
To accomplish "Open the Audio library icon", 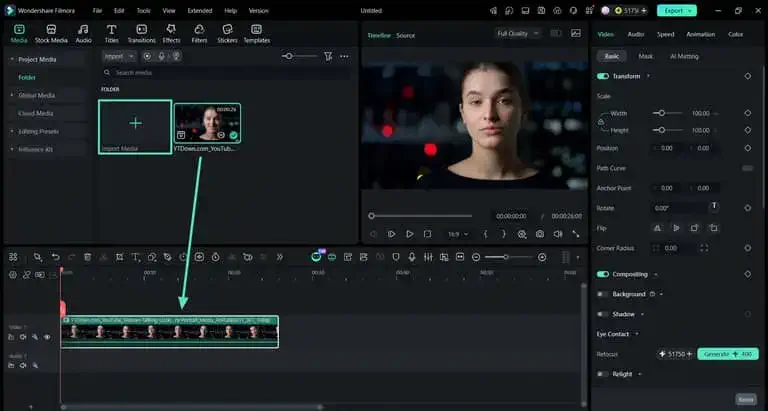I will click(84, 34).
